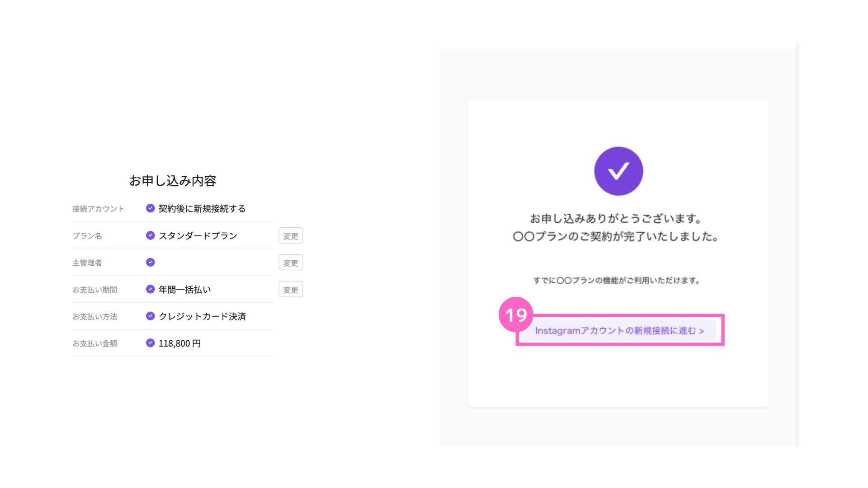868x488 pixels.
Task: Click the checkmark icon beside スタンダードプラン
Action: [151, 235]
